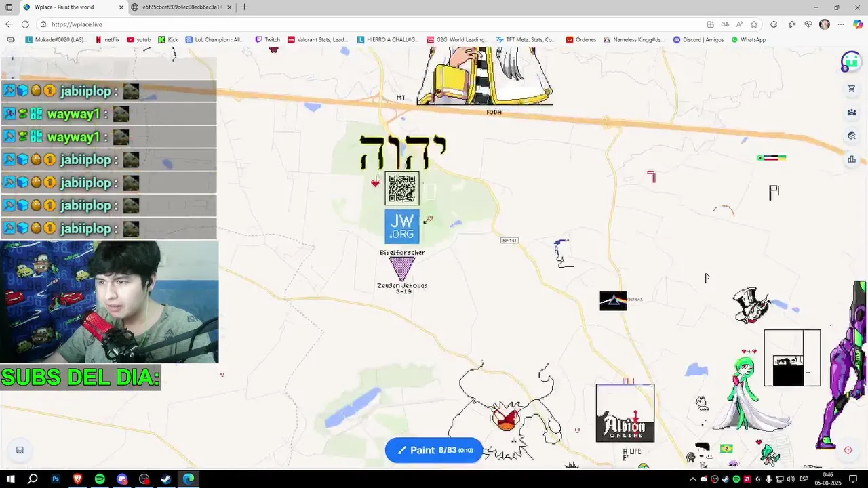Open the Valorant Stats bookmark
This screenshot has height=488, width=868.
[317, 40]
